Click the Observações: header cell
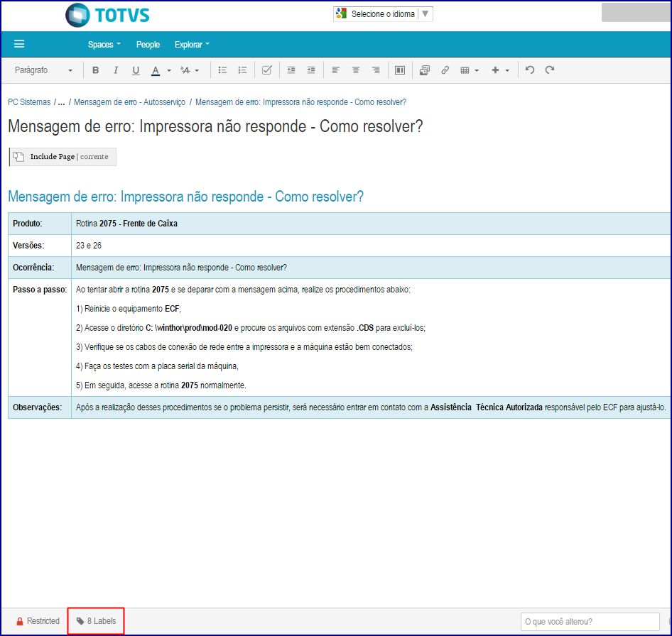672x636 pixels. (40, 407)
